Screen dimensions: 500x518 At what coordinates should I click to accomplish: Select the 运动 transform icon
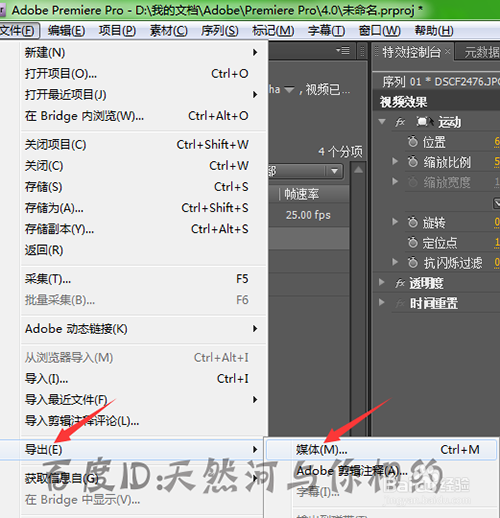tap(425, 122)
